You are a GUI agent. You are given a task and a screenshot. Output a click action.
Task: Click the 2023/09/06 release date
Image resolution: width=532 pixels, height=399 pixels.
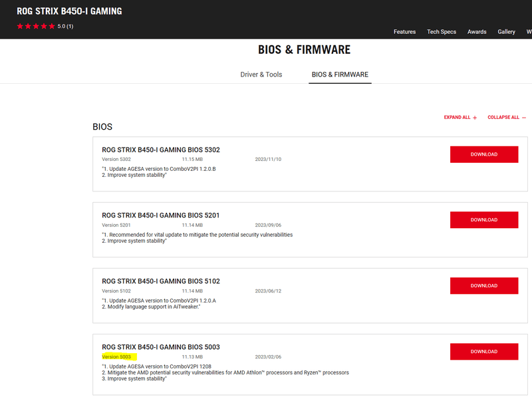tap(268, 225)
